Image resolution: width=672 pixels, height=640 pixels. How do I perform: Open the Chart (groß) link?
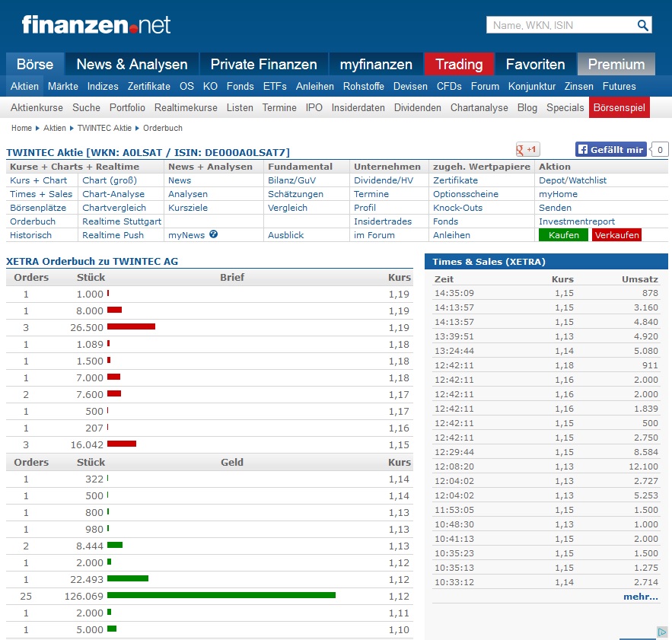(110, 180)
